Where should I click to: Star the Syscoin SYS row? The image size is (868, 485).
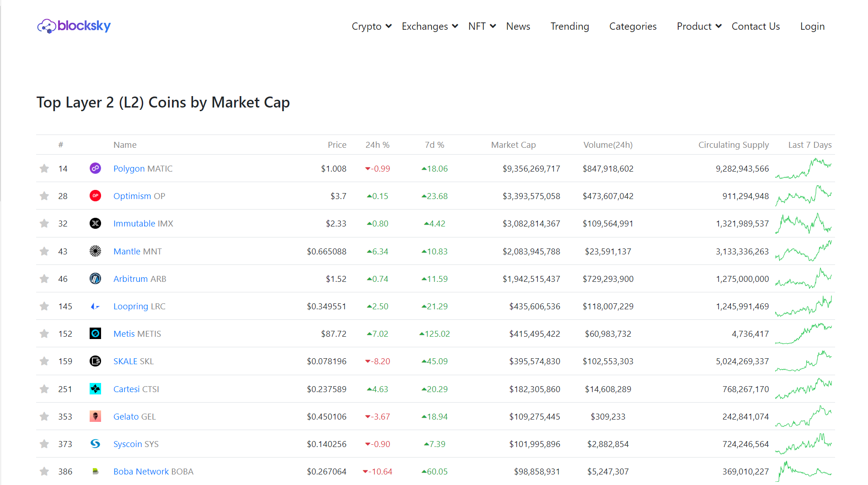pyautogui.click(x=44, y=444)
